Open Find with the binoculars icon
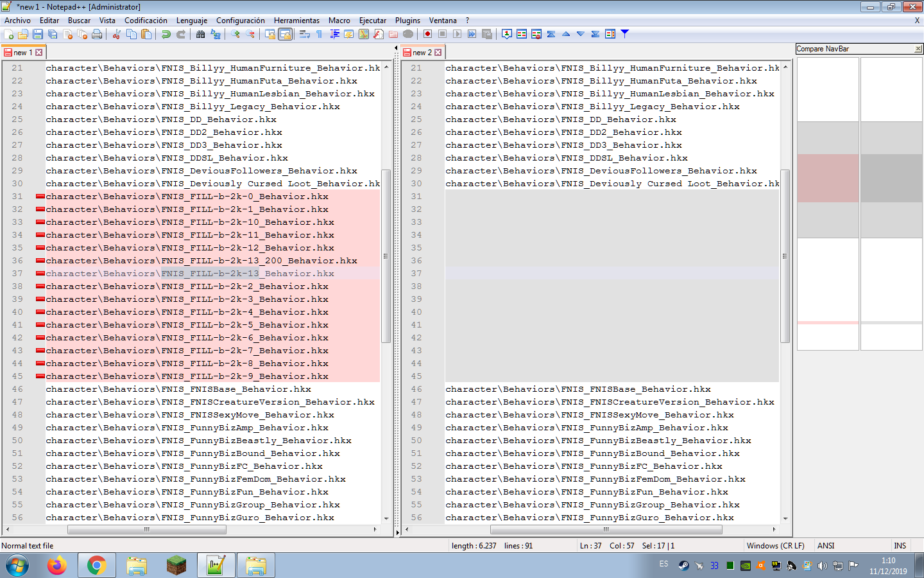 click(x=201, y=34)
